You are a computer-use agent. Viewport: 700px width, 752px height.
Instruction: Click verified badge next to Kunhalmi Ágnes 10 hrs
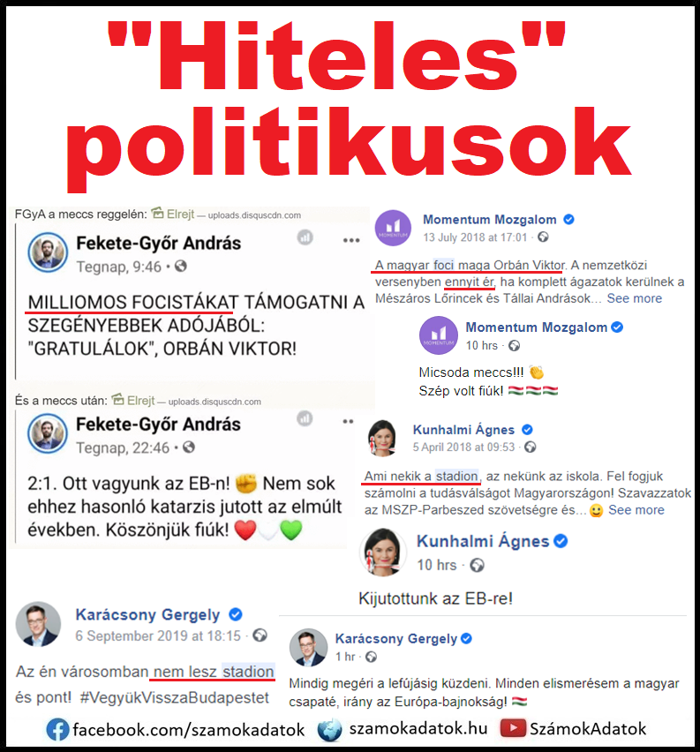(561, 541)
